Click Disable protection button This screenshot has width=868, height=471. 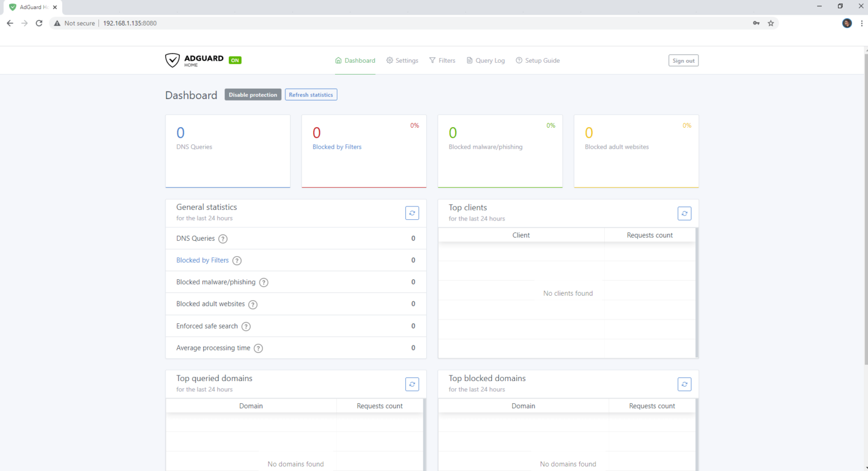[253, 95]
